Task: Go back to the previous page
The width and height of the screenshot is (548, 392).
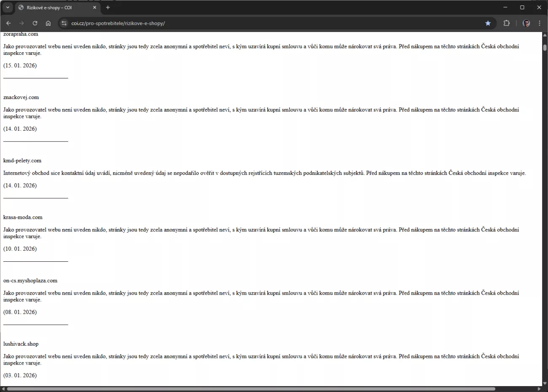Action: pyautogui.click(x=8, y=23)
